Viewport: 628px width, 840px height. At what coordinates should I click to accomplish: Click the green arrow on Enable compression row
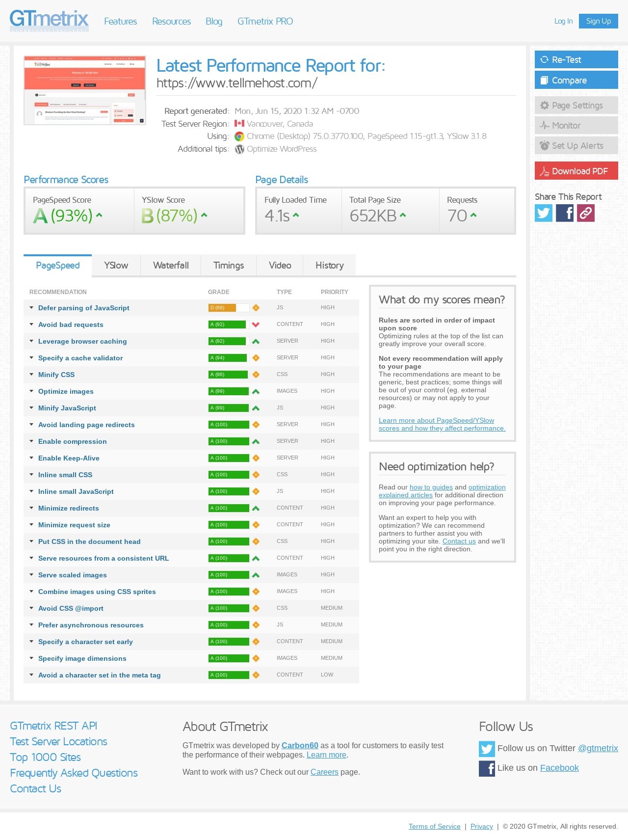256,441
